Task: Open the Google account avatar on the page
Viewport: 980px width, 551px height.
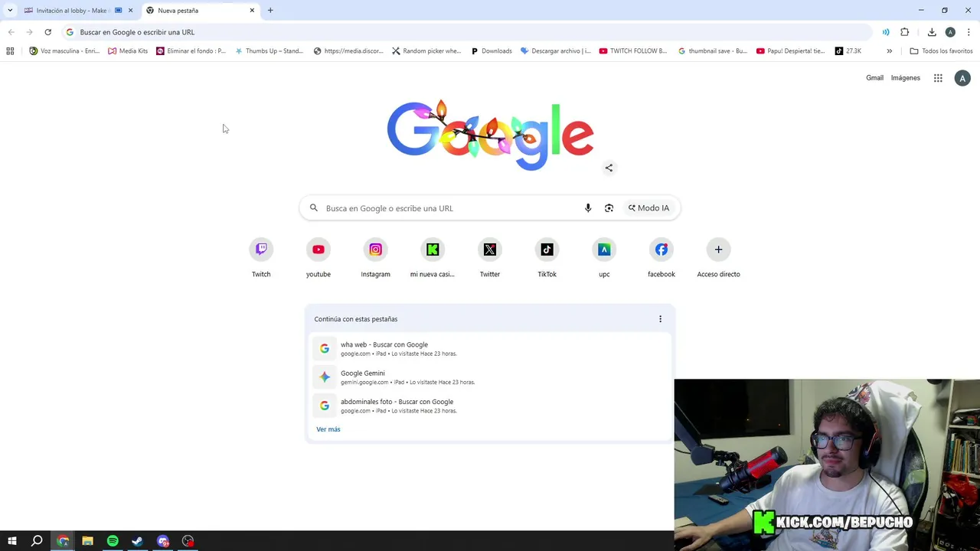Action: [962, 78]
